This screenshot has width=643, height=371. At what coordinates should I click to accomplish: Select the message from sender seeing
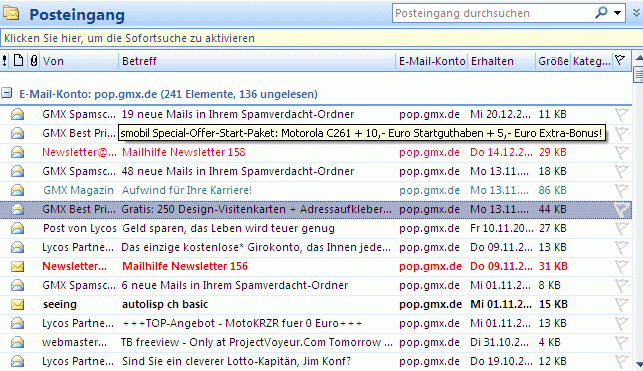tap(60, 304)
